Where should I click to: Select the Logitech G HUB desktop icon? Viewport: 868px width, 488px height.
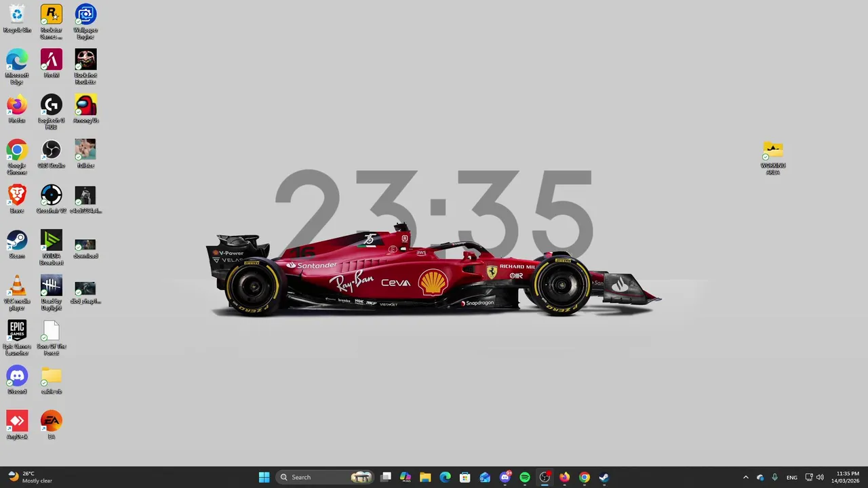point(51,112)
